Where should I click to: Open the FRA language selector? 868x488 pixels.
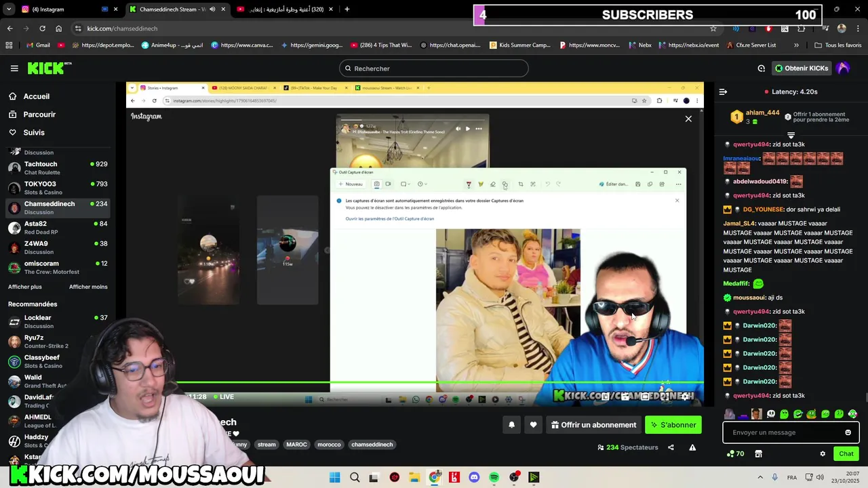coord(792,478)
